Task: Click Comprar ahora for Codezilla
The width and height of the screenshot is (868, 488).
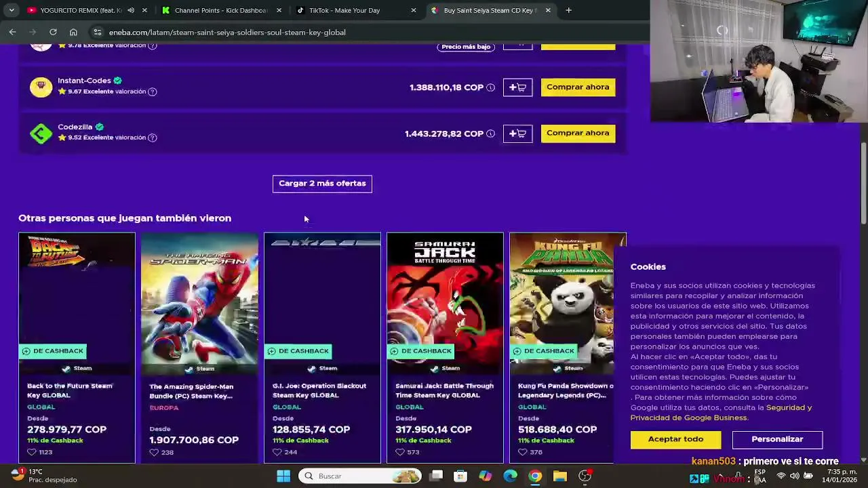Action: click(x=578, y=133)
